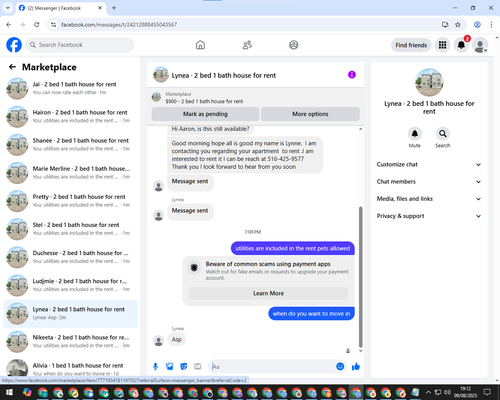Choose a sticker icon in the composer
This screenshot has height=400, width=500.
coord(184,367)
